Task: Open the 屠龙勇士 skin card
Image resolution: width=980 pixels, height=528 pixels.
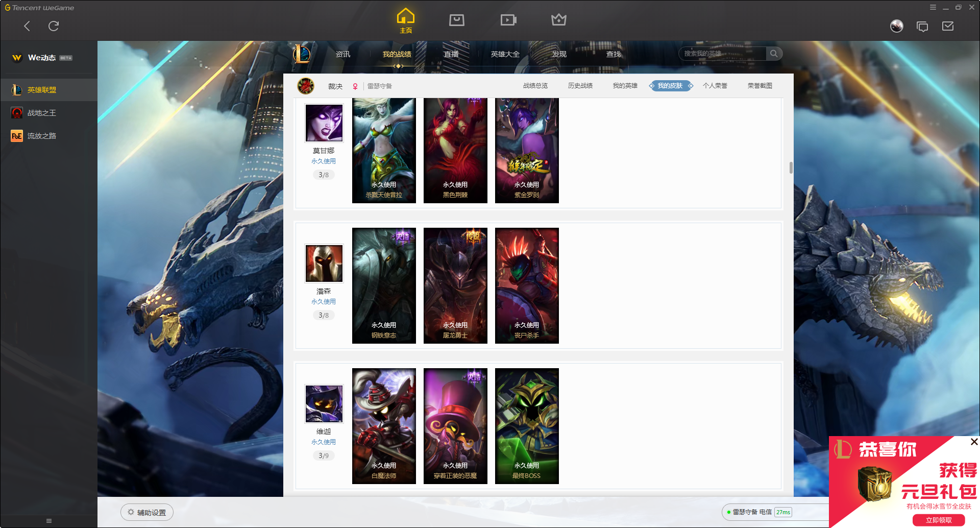Action: click(x=455, y=285)
